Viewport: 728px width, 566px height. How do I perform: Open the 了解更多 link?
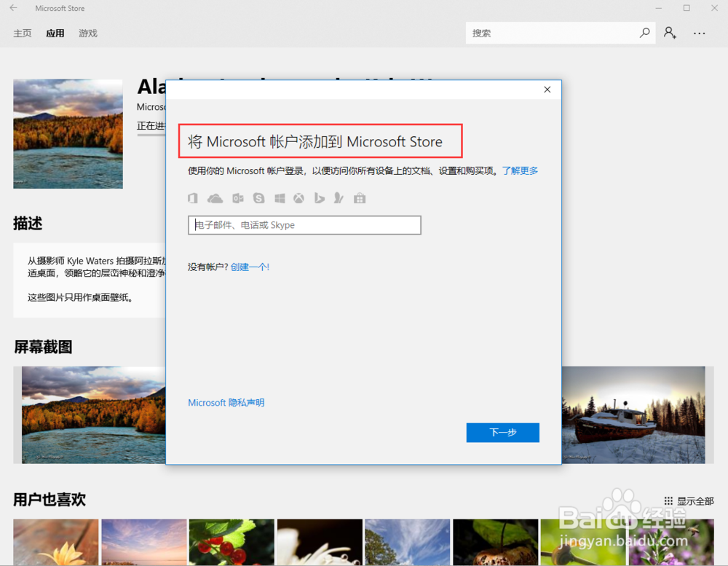pyautogui.click(x=520, y=170)
